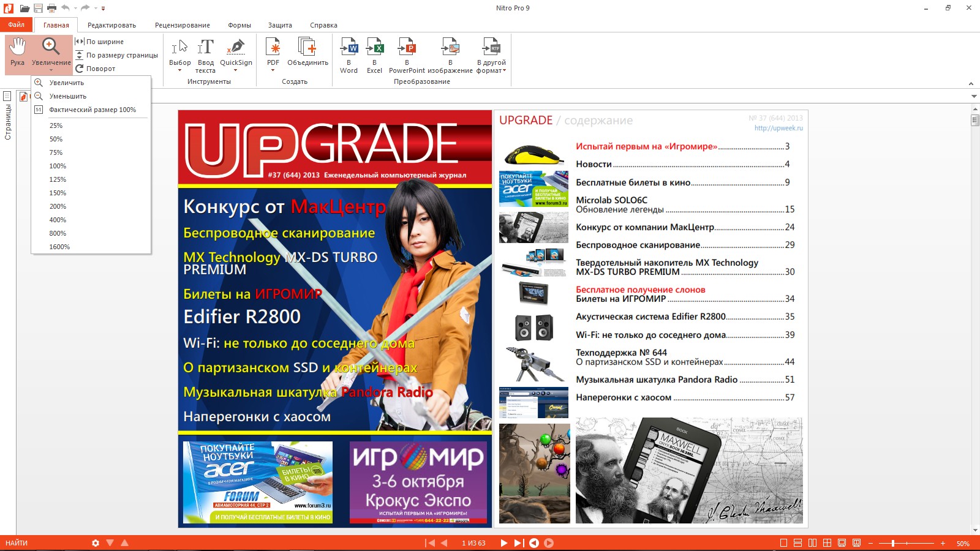Collapse the ribbon with the up chevron
This screenshot has height=551, width=980.
(971, 83)
